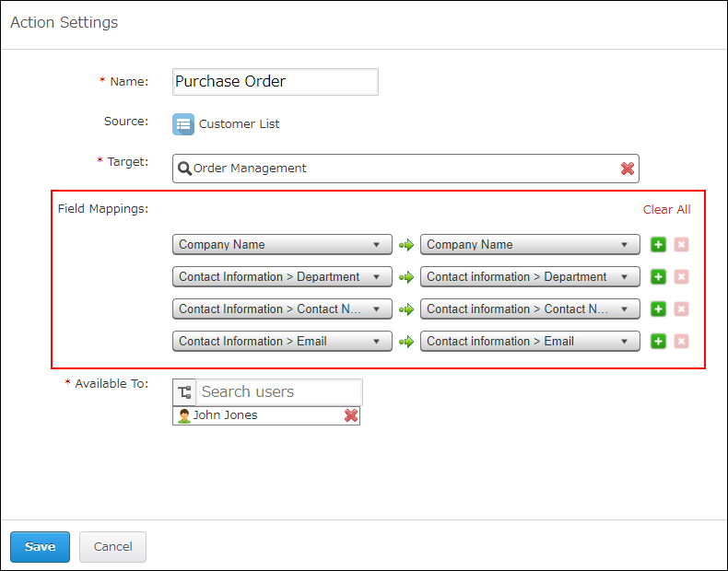Open source Contact Information > Email dropdown
The width and height of the screenshot is (728, 571).
tap(282, 342)
